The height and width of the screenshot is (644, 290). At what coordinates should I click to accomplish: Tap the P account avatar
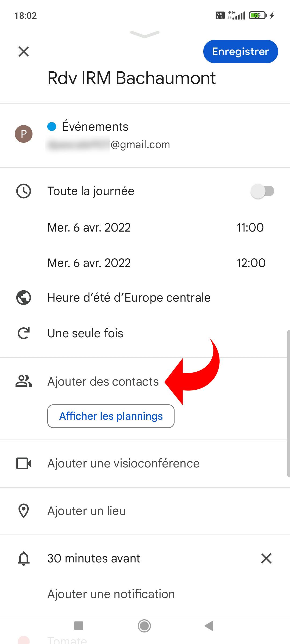(x=24, y=134)
